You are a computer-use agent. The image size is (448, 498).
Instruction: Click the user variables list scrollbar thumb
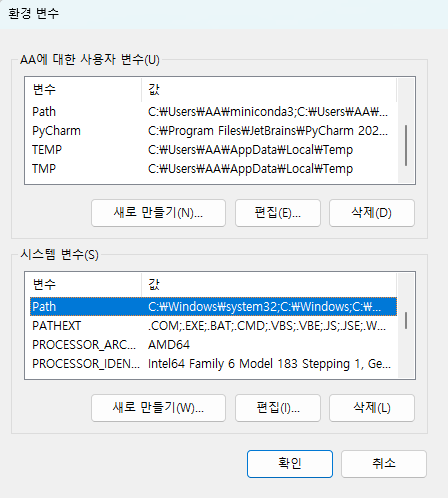(406, 145)
